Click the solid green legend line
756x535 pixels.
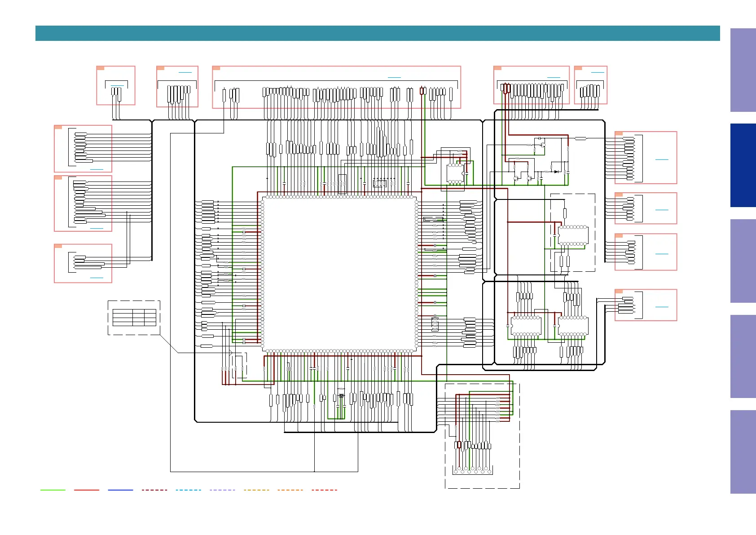point(53,490)
